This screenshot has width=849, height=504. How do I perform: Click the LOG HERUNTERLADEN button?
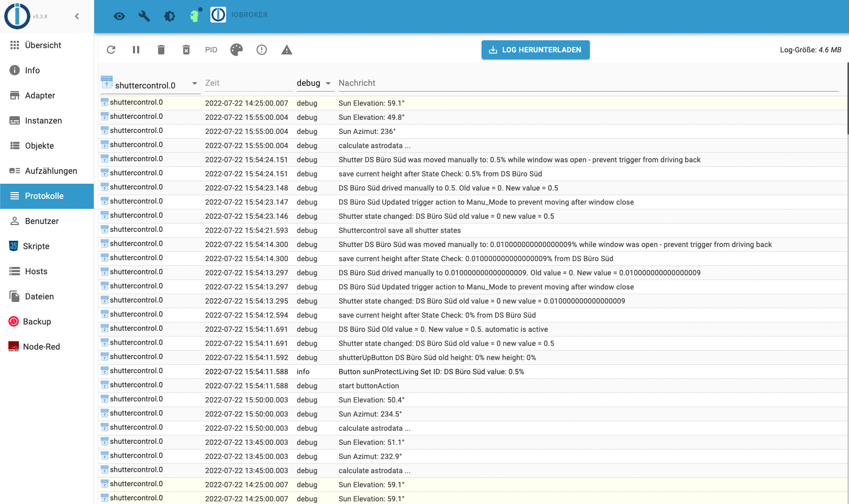(535, 50)
